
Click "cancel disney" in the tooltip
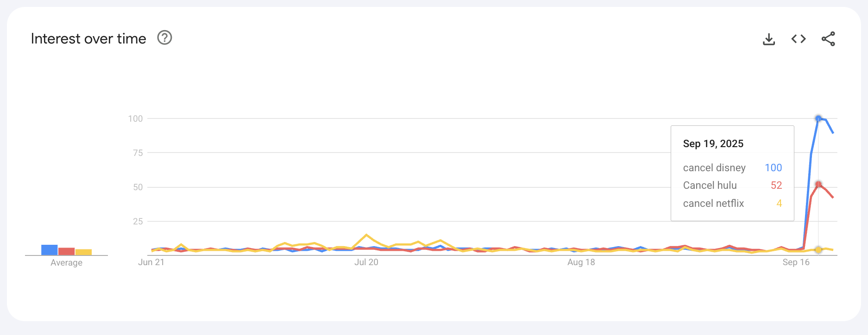(714, 168)
